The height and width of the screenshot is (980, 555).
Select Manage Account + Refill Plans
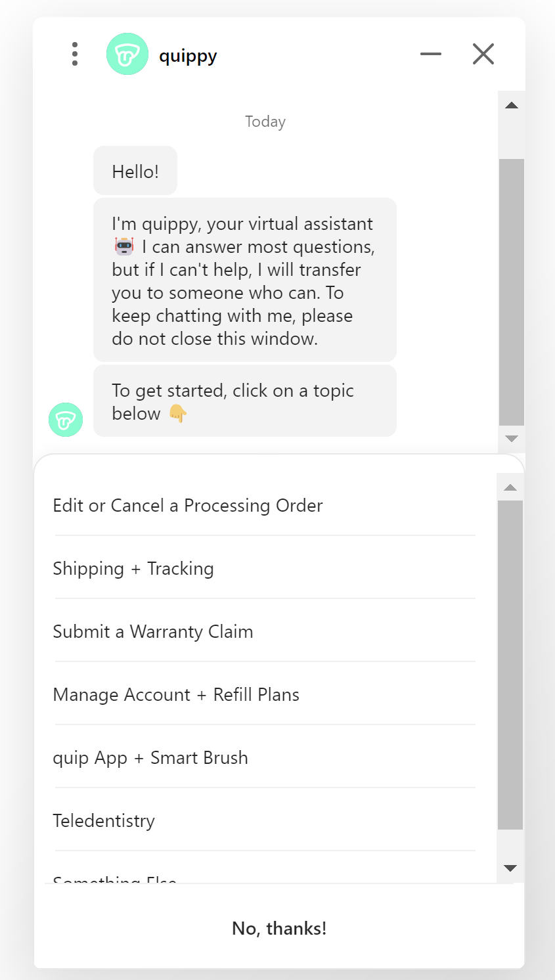pyautogui.click(x=176, y=695)
